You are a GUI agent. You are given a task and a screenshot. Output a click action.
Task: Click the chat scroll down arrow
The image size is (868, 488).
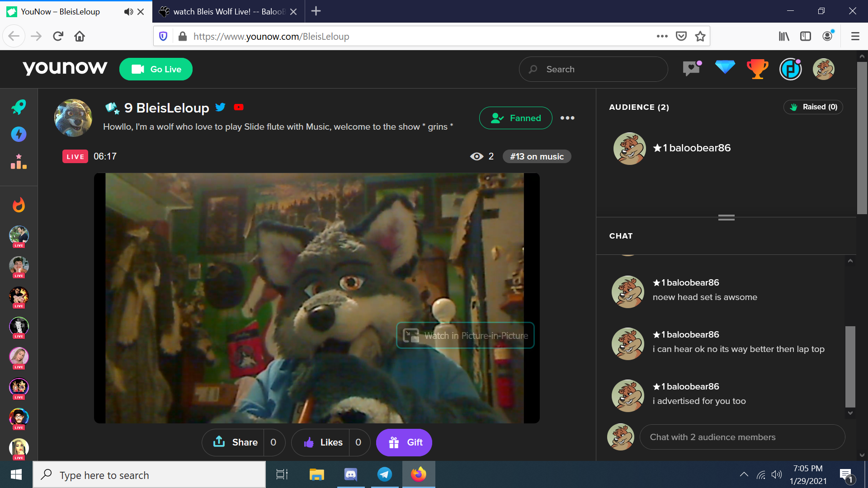(x=850, y=413)
